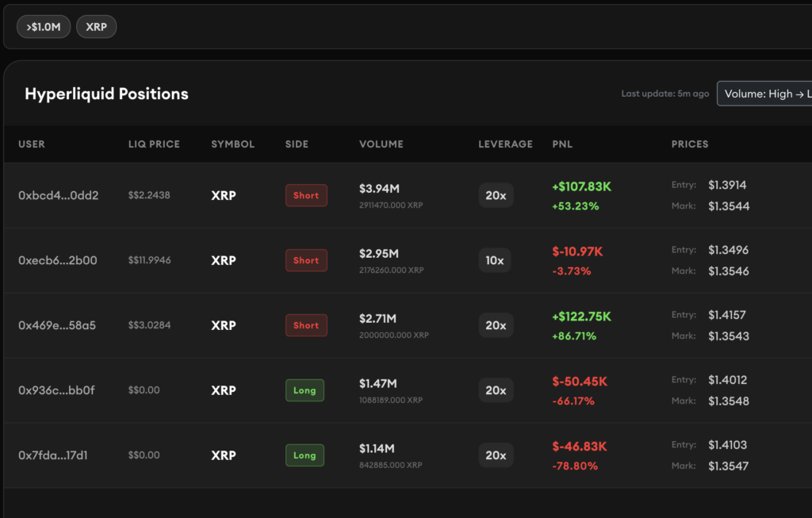Click the PNL column header
Image resolution: width=812 pixels, height=518 pixels.
[x=562, y=144]
